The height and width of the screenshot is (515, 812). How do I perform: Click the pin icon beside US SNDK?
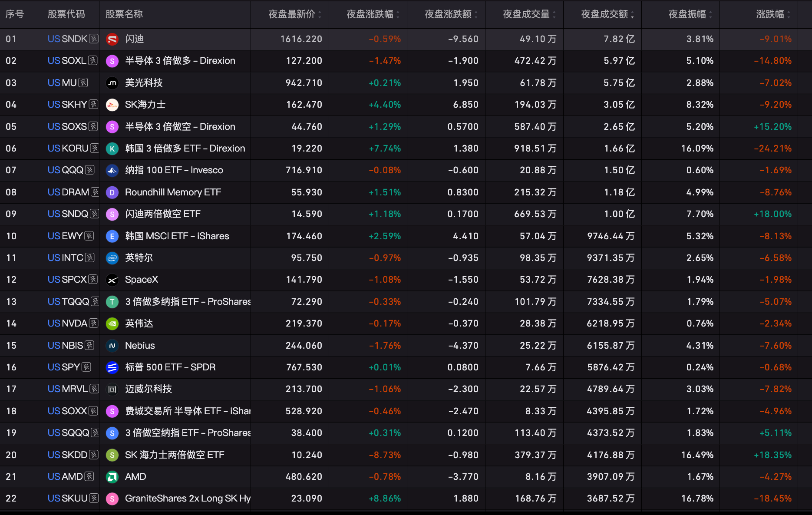93,39
